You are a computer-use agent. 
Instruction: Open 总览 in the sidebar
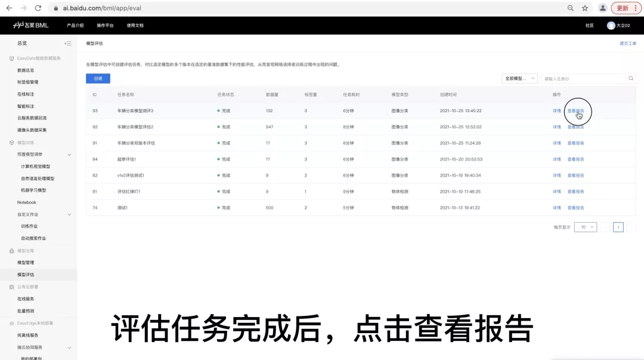click(22, 43)
